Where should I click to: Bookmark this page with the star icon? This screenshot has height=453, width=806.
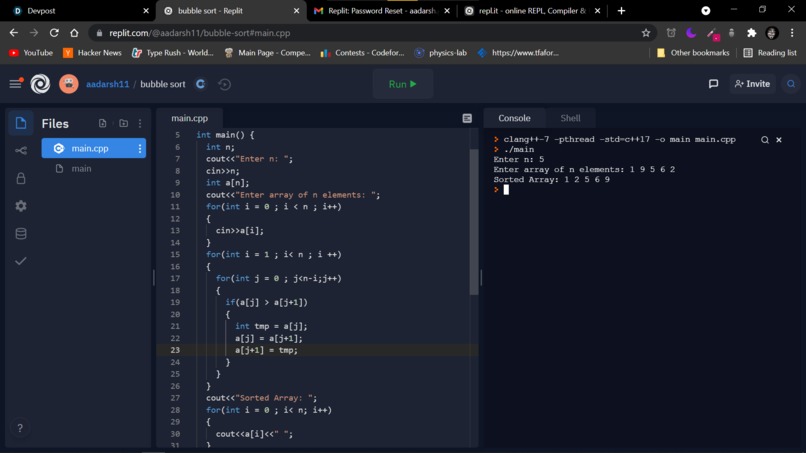coord(646,33)
